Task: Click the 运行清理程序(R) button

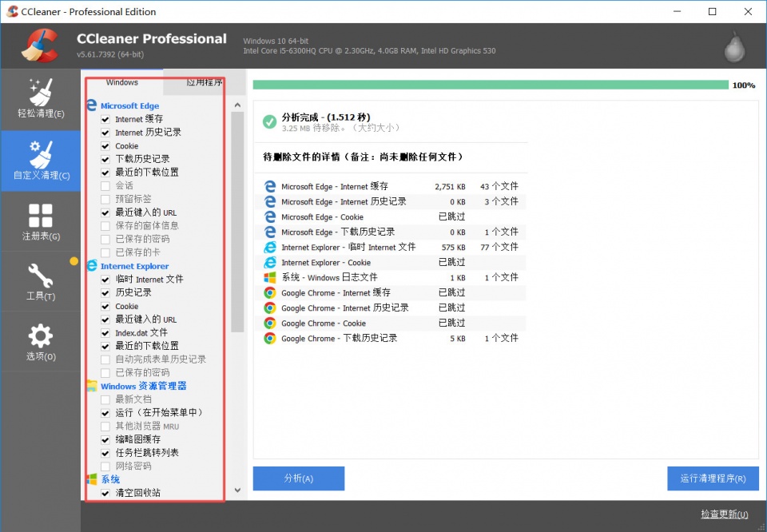Action: point(713,478)
